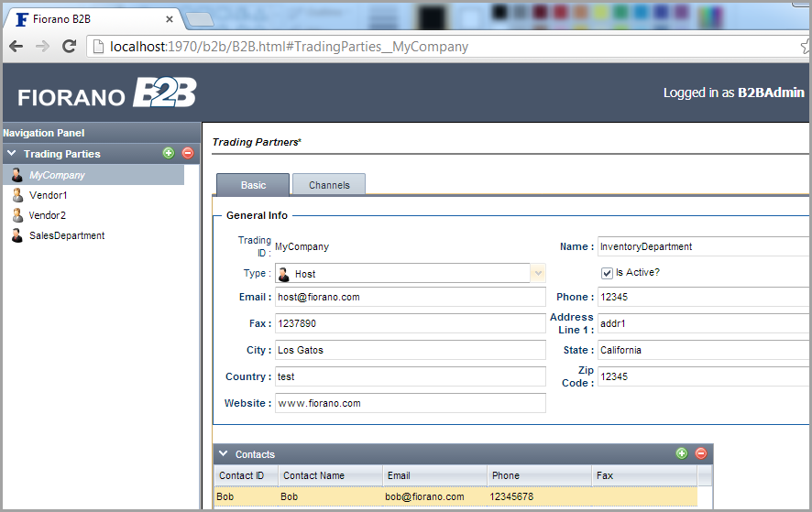The height and width of the screenshot is (512, 812).
Task: Click the Trading ID value MyCompany
Action: [302, 246]
